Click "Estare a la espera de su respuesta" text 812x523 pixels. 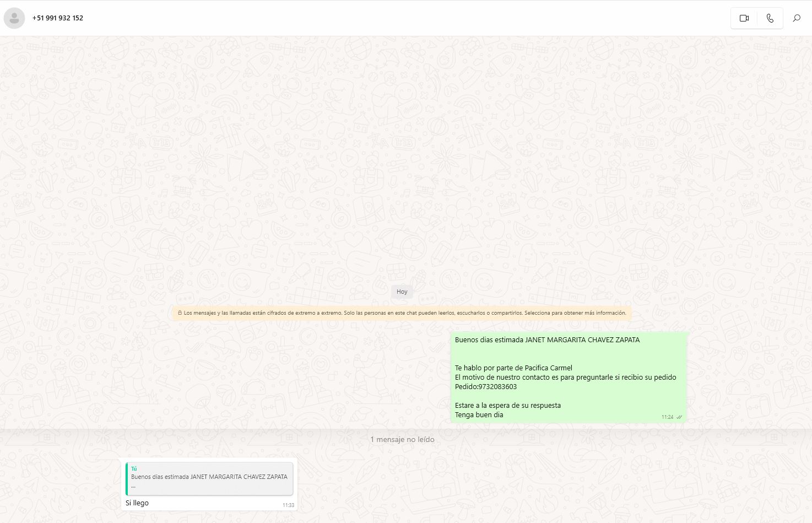click(507, 406)
